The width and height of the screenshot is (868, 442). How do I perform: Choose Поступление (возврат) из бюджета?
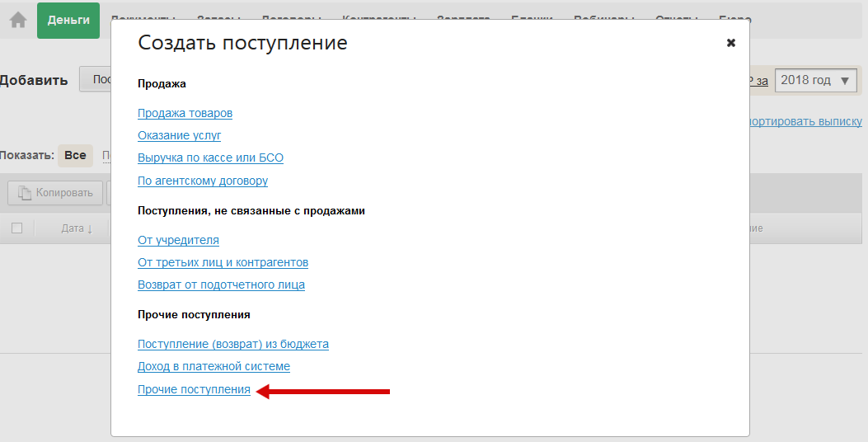tap(233, 344)
